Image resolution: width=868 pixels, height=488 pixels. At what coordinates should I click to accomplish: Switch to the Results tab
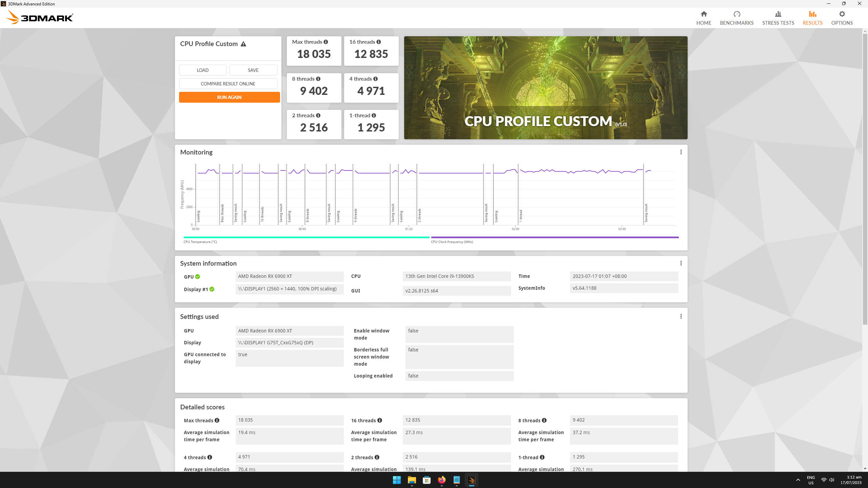click(x=812, y=18)
